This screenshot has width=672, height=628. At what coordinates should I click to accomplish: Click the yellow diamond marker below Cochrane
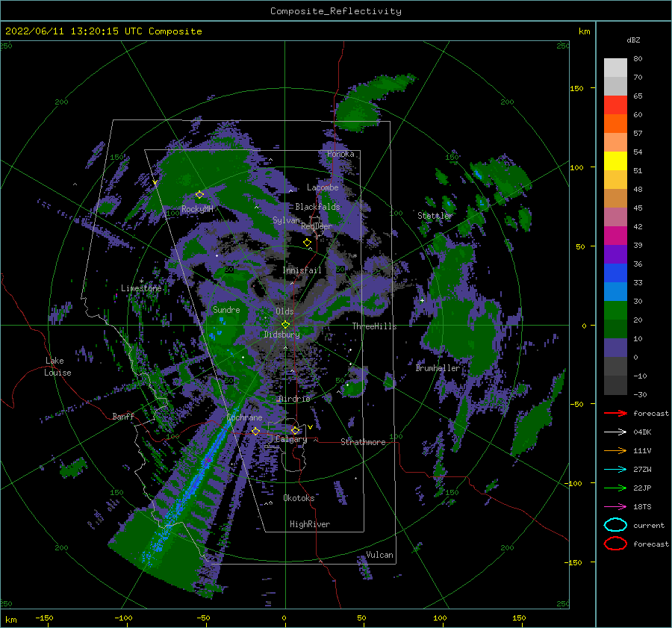[255, 431]
